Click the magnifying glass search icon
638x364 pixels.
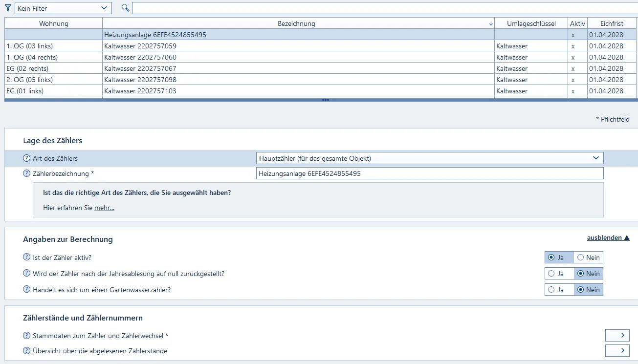click(126, 8)
